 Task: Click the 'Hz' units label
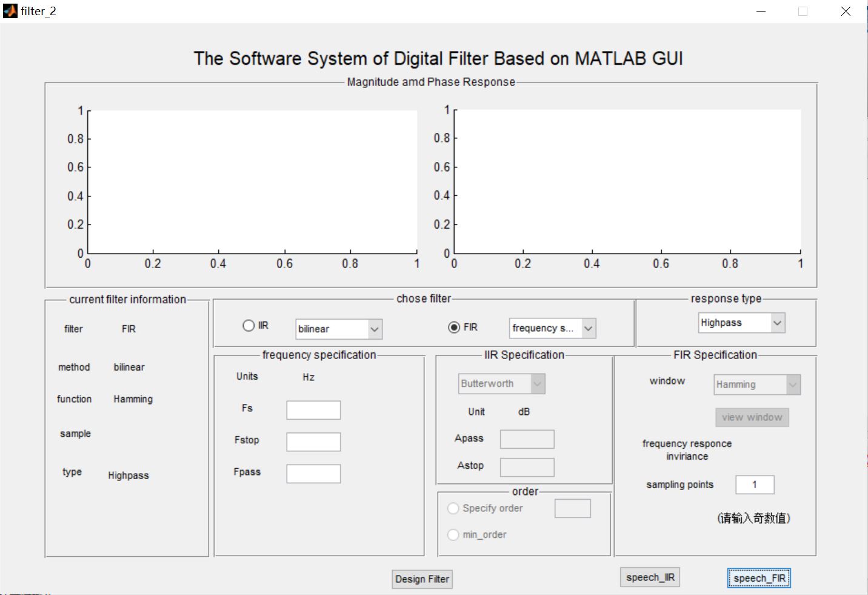(309, 377)
